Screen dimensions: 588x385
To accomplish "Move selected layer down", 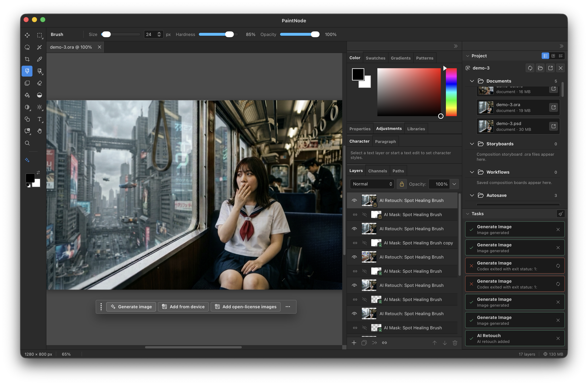I will click(445, 343).
